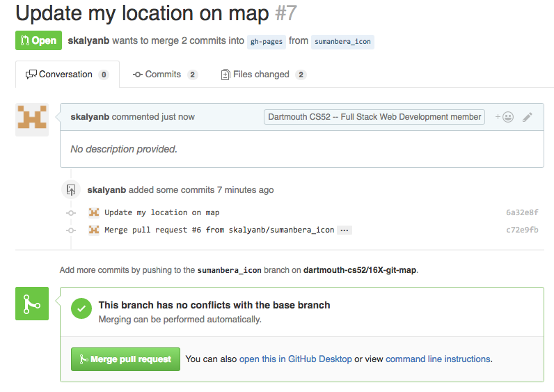Image resolution: width=554 pixels, height=392 pixels.
Task: Click Dartmouth CS52 member badge
Action: [x=374, y=117]
